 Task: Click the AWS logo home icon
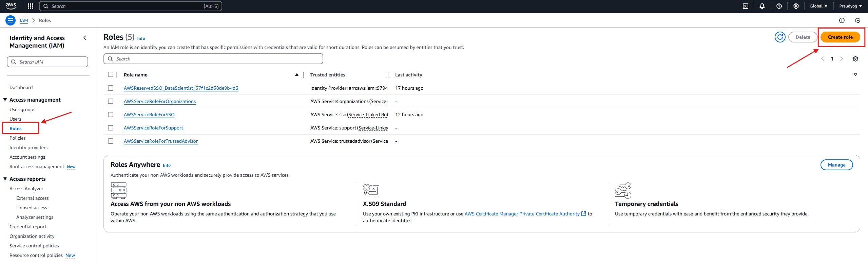pyautogui.click(x=11, y=6)
